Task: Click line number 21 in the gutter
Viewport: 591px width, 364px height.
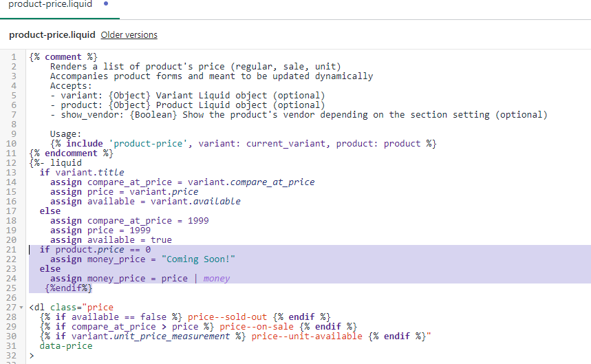Action: [x=11, y=250]
